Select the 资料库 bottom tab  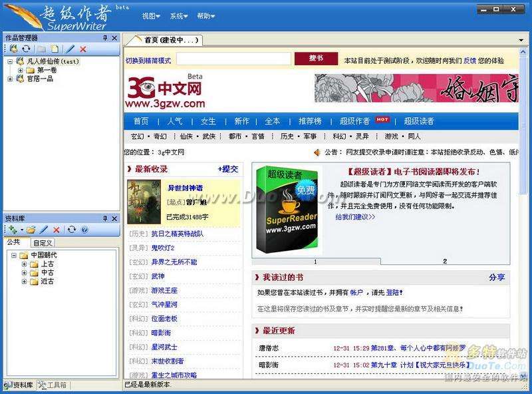tap(19, 385)
